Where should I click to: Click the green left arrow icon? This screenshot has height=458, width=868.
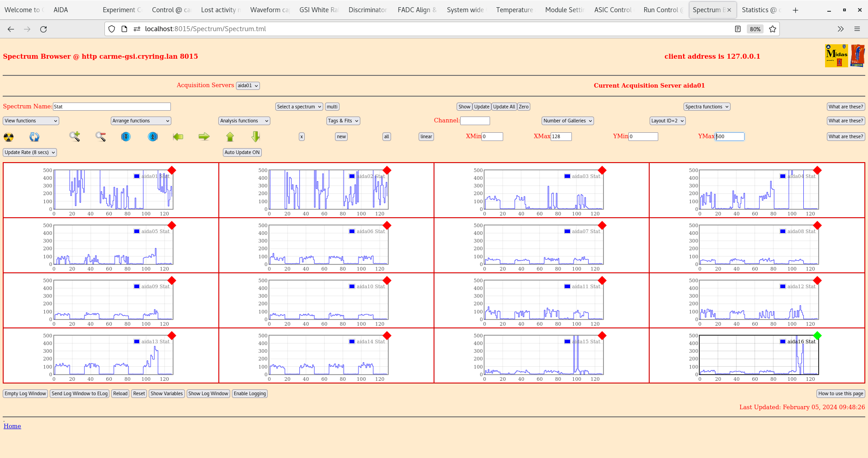(178, 136)
